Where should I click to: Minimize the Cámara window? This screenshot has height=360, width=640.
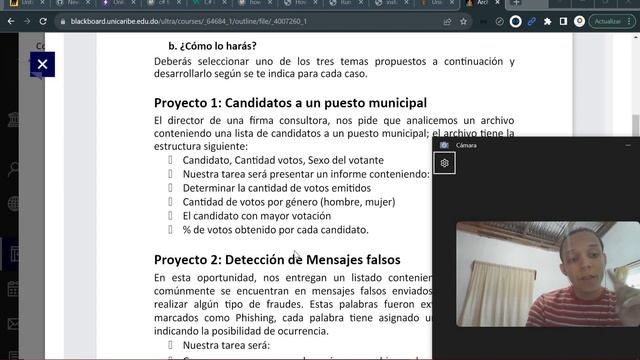[628, 145]
